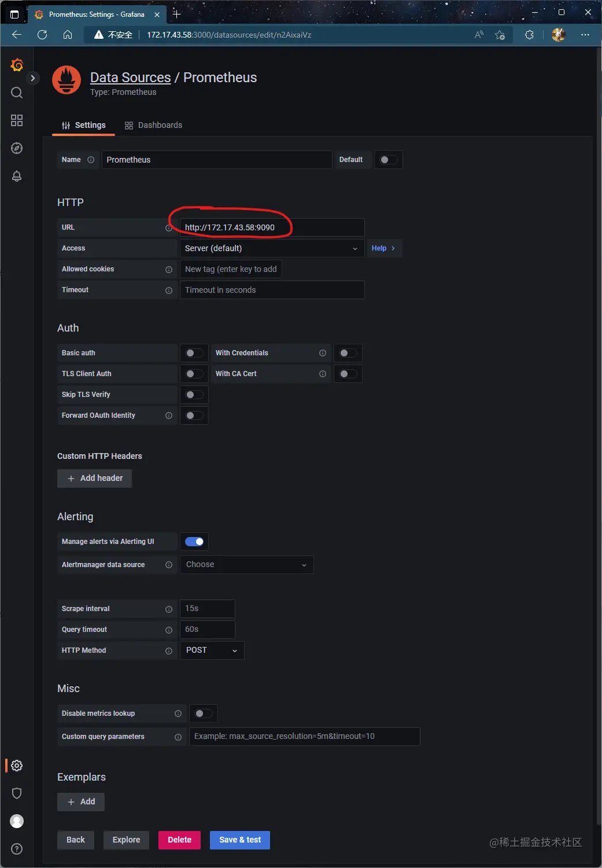Open the Help question mark icon

(x=17, y=849)
